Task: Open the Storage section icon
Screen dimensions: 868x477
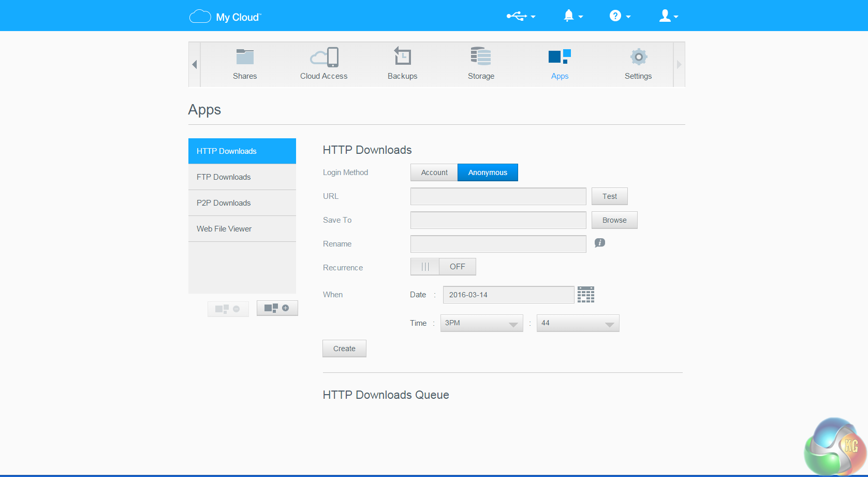Action: (481, 56)
